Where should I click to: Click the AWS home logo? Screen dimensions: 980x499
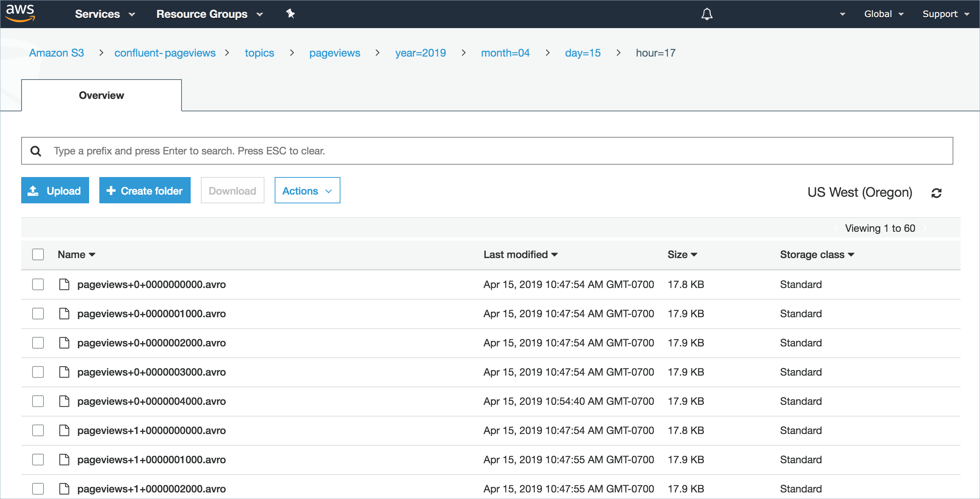click(21, 14)
